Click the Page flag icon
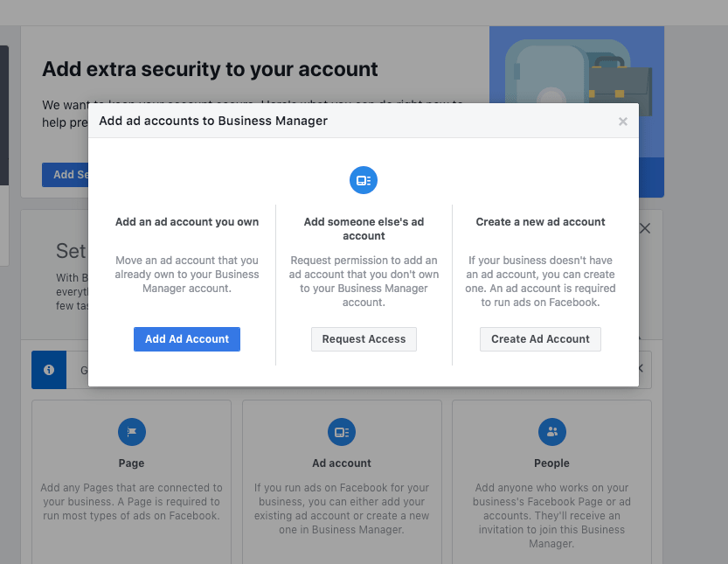728x564 pixels. (x=131, y=432)
